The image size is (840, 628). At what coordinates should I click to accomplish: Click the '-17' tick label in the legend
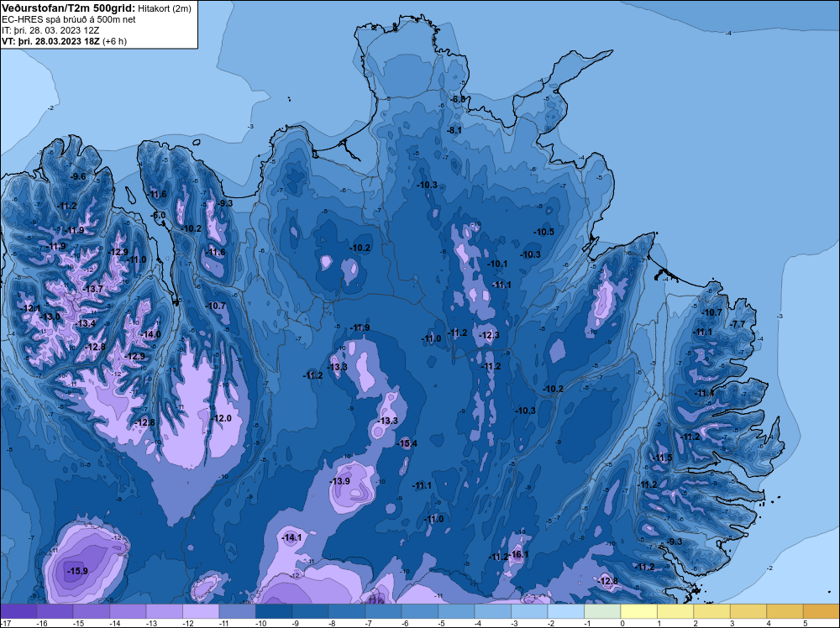tap(5, 624)
